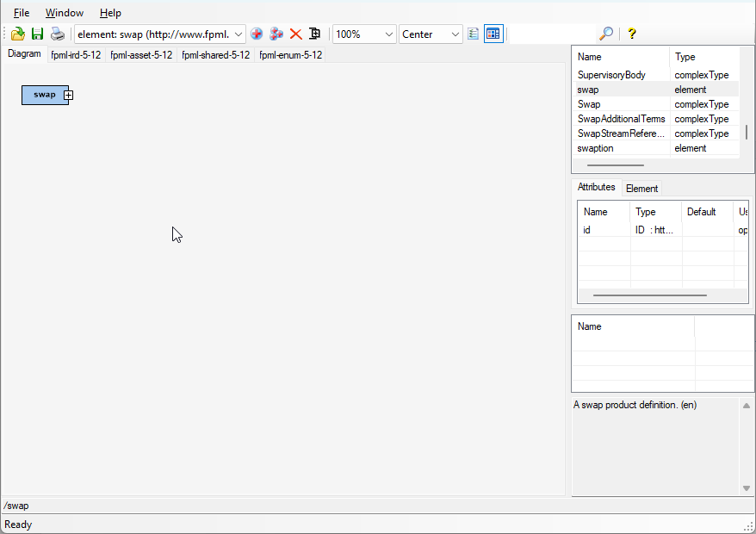Expand the swap node using its plus box

click(x=68, y=95)
